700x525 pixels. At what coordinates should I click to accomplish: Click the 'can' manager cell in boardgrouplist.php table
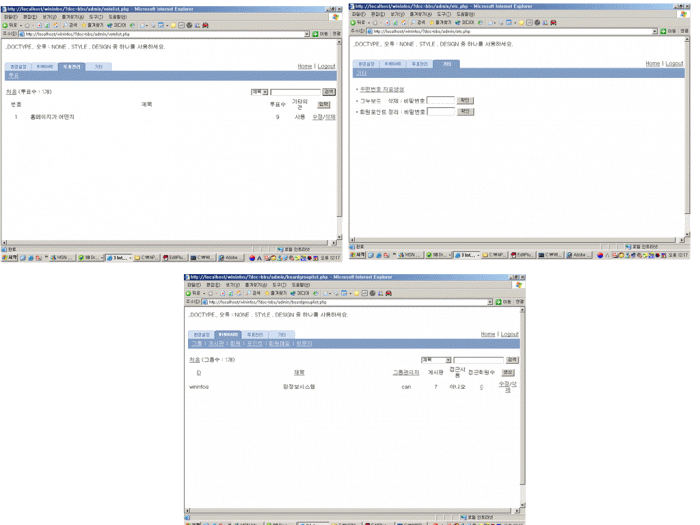[406, 387]
